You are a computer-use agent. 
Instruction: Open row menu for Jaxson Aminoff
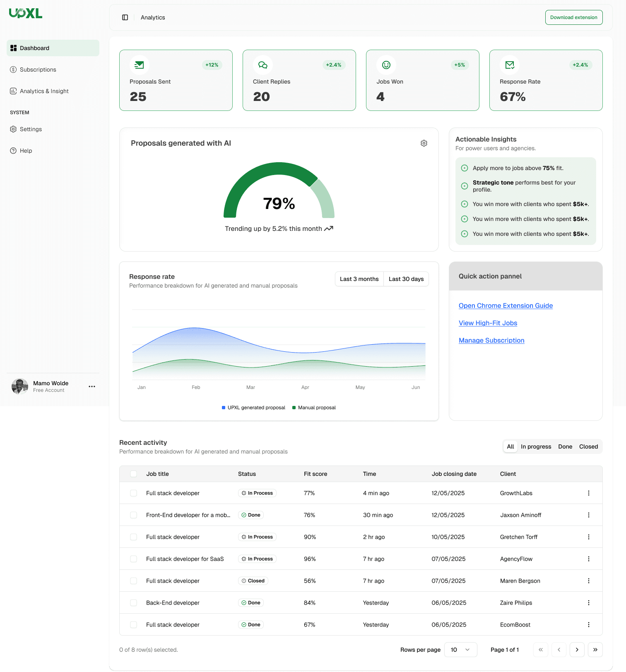pos(589,515)
